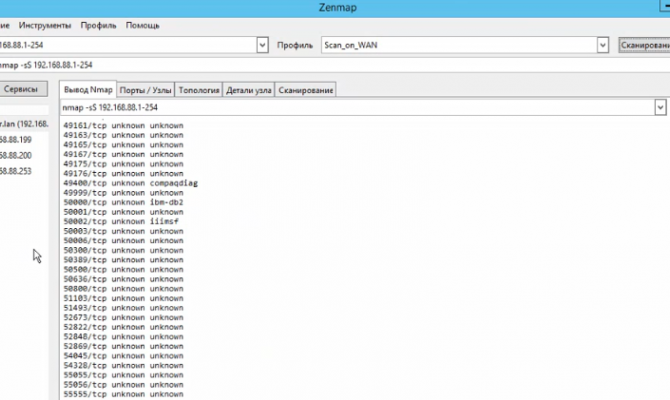Open the Профиль menu
670x400 pixels.
pos(98,26)
